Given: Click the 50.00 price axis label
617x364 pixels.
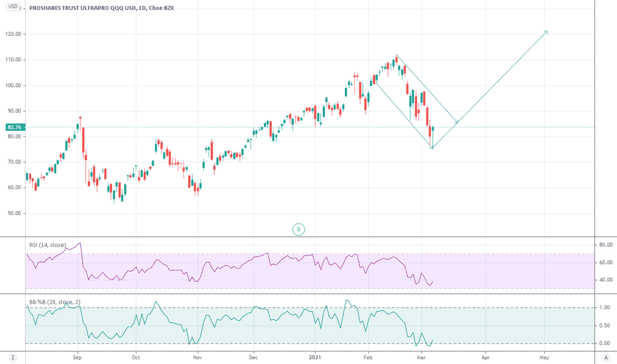Looking at the screenshot, I should 14,213.
